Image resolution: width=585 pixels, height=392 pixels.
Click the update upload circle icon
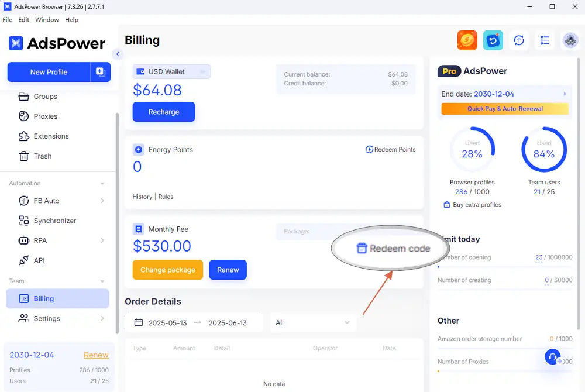point(519,40)
